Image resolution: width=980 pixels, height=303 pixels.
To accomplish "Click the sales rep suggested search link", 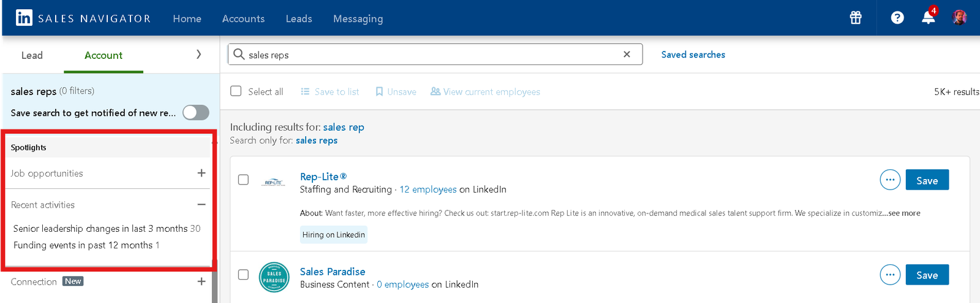I will [x=344, y=127].
